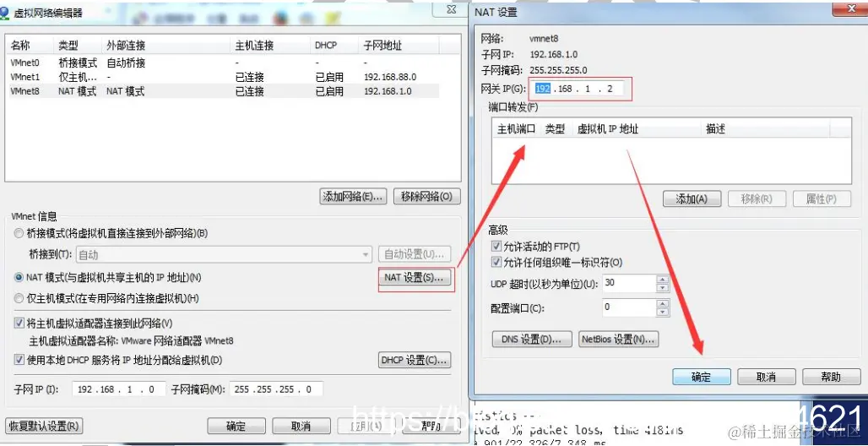Open NetBios 设置(N)... button
This screenshot has height=446, width=868.
tap(618, 339)
